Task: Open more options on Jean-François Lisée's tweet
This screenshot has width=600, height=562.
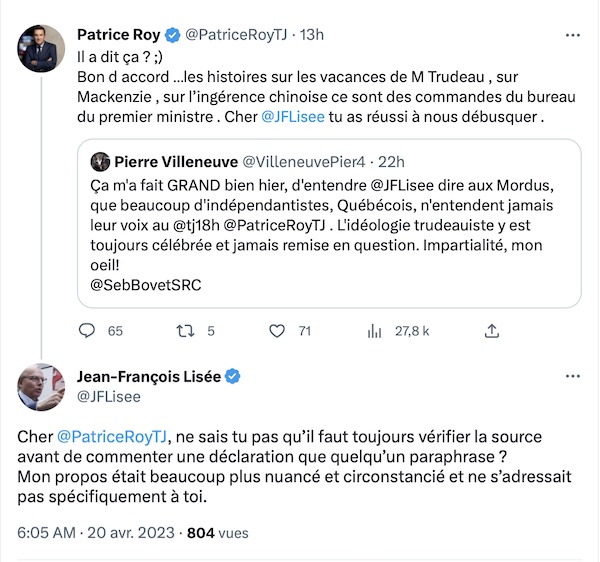Action: coord(573,377)
